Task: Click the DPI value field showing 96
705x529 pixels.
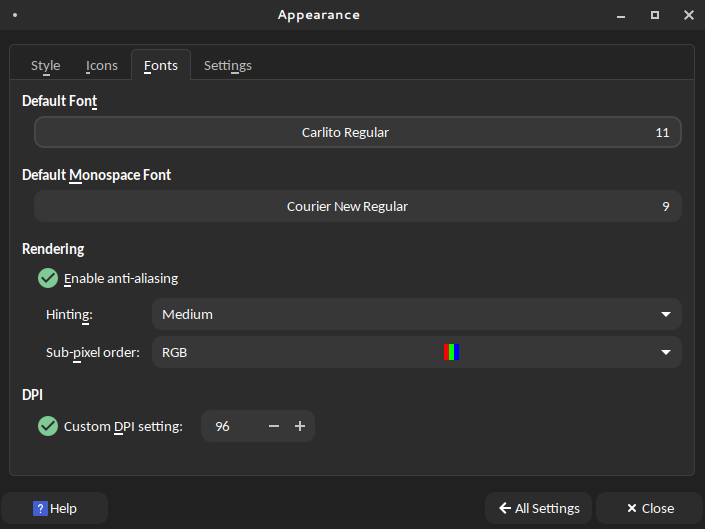Action: (230, 426)
